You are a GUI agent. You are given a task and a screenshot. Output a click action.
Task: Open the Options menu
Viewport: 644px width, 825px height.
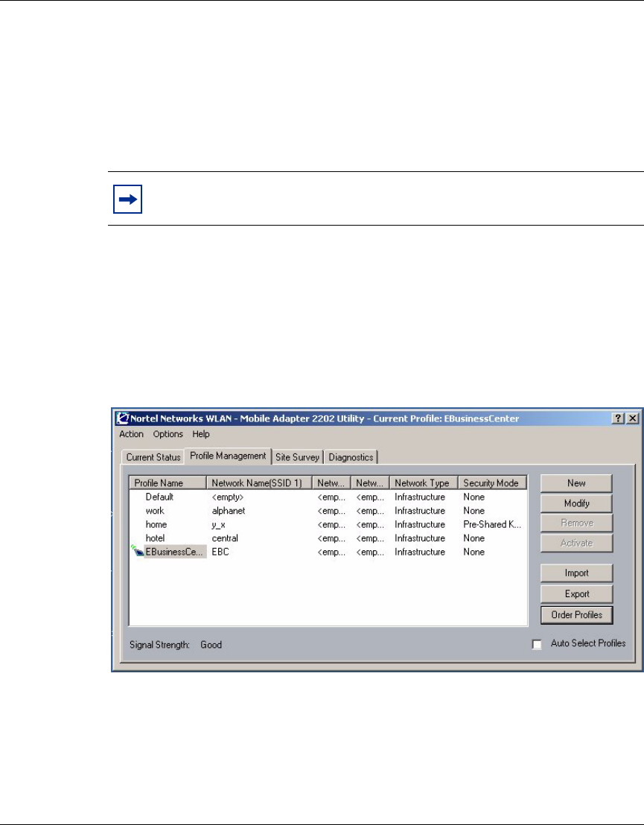168,434
